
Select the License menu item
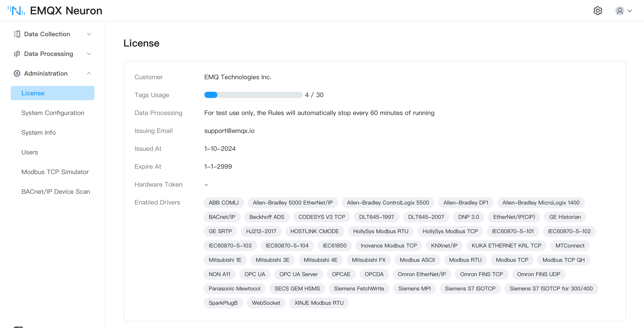pos(53,93)
